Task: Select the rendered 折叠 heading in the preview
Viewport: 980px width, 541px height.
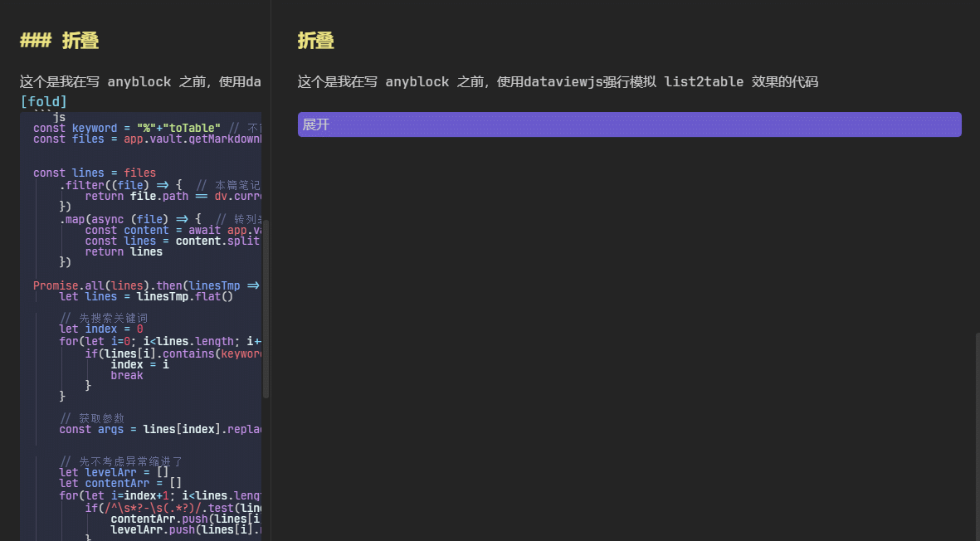Action: [x=315, y=41]
